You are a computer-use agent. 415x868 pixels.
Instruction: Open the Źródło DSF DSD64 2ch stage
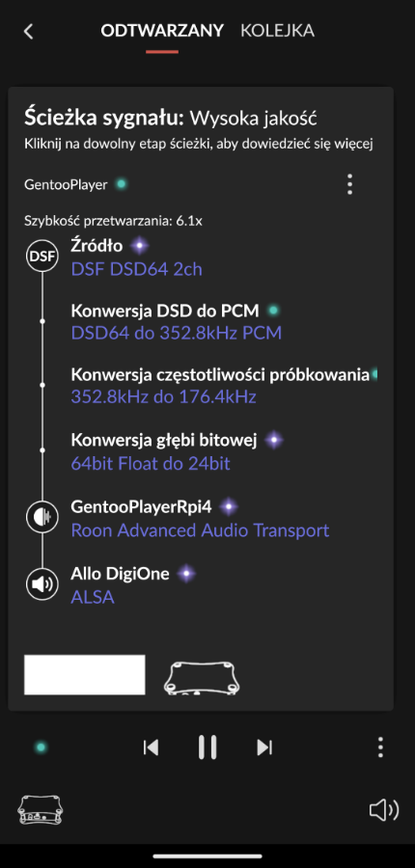136,258
